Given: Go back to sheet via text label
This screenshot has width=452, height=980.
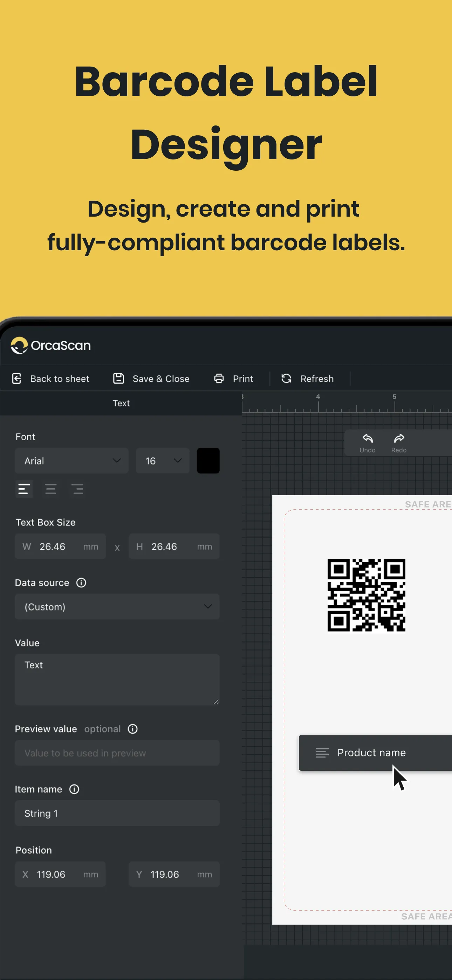Looking at the screenshot, I should (x=60, y=379).
